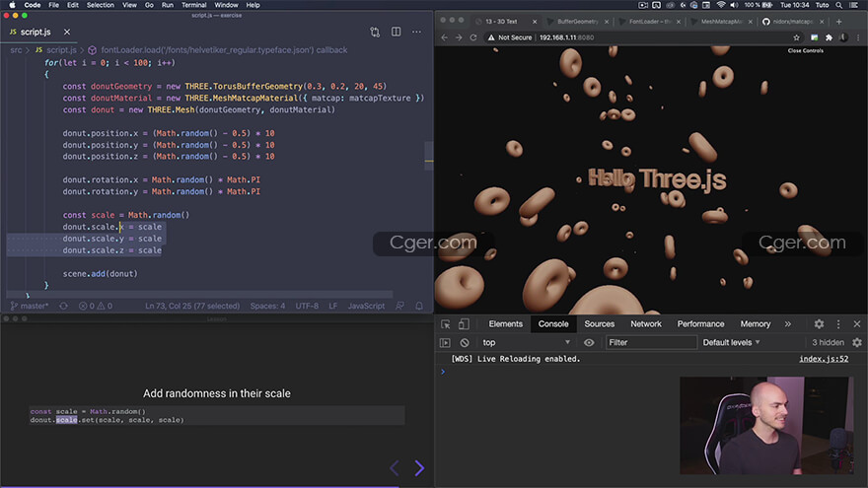This screenshot has width=868, height=488.
Task: Close the 13 - 3D Text browser tab
Action: 535,22
